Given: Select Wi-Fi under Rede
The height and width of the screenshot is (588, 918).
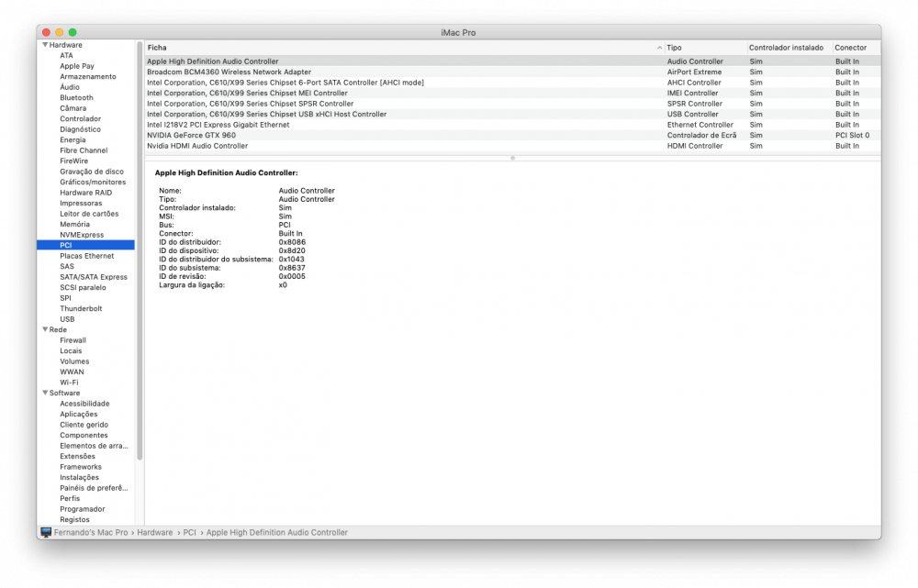Looking at the screenshot, I should point(69,382).
